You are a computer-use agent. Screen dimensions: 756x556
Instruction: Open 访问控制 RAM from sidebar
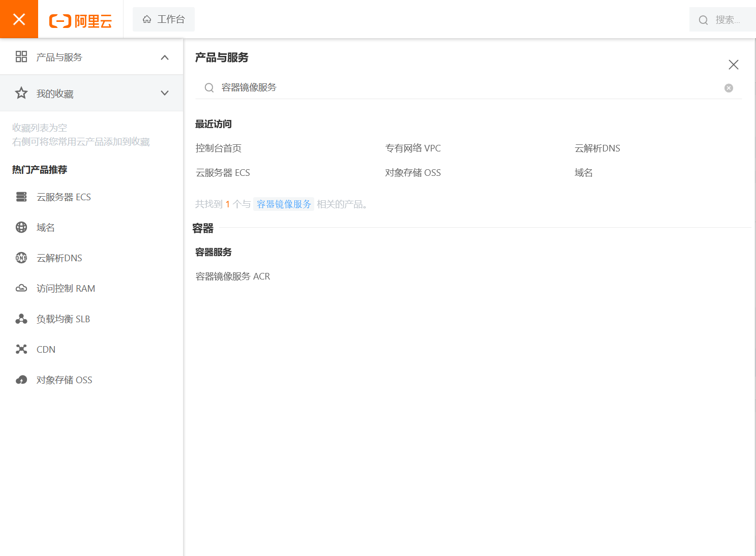click(x=66, y=289)
